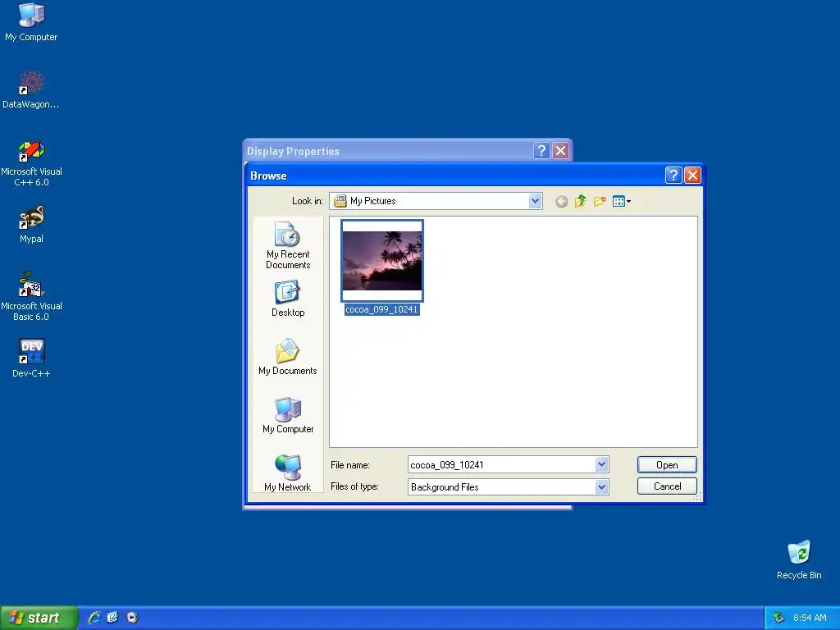
Task: Select My Computer desktop icon
Action: click(x=31, y=22)
